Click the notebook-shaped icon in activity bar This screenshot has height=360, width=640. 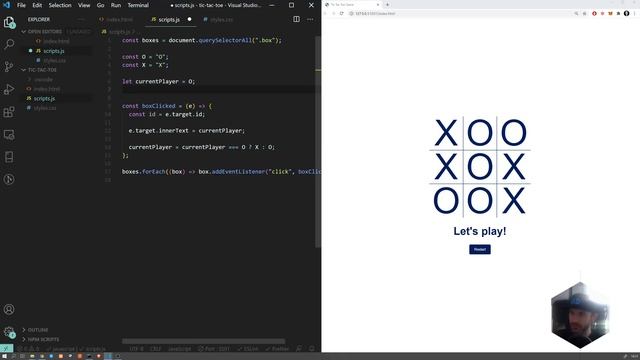[x=9, y=157]
